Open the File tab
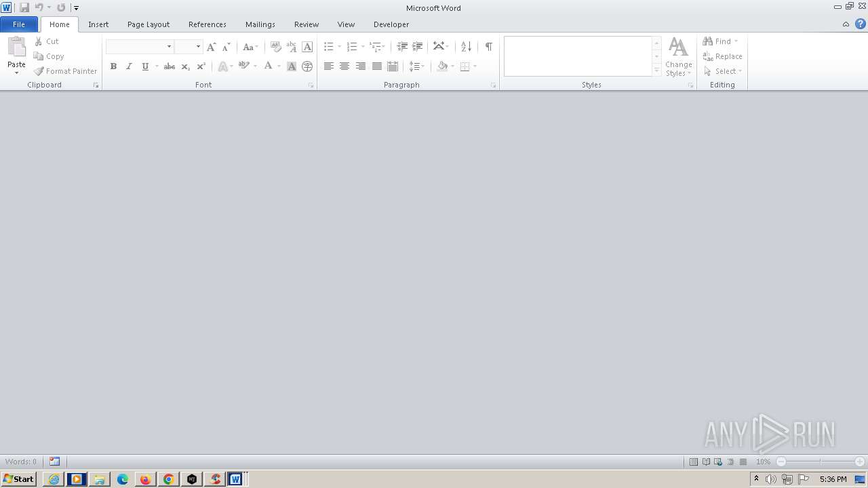This screenshot has width=868, height=488. pos(19,24)
